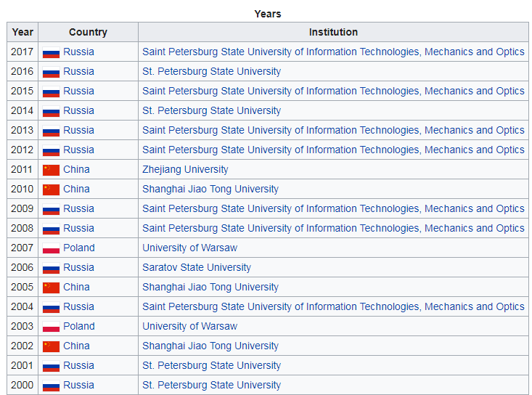Image resolution: width=532 pixels, height=395 pixels.
Task: Open Shanghai Jiao Tong University link for 2010
Action: tap(210, 189)
